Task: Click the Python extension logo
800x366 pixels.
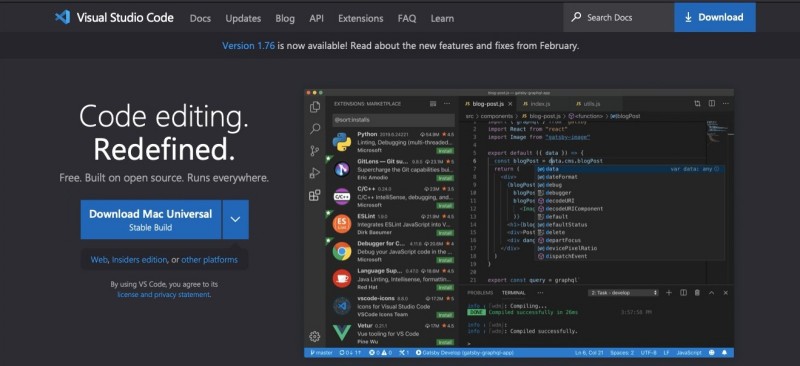Action: [342, 141]
